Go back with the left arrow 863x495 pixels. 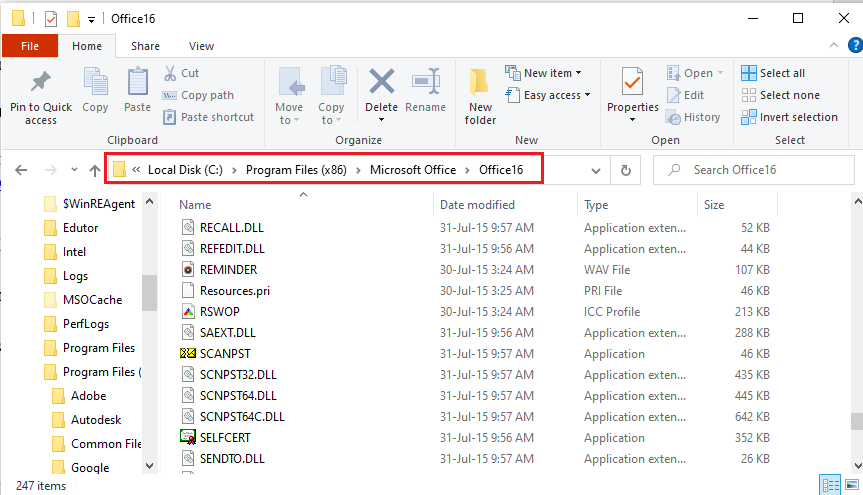pyautogui.click(x=21, y=170)
